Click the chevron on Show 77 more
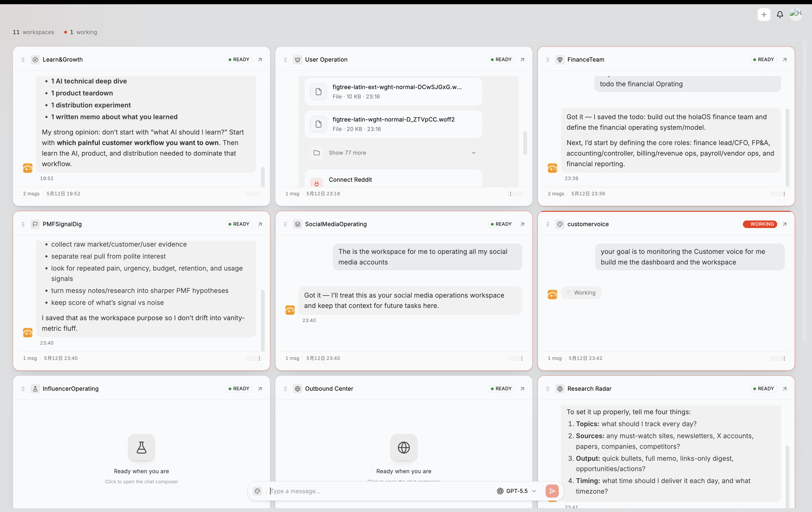This screenshot has width=812, height=512. click(x=474, y=153)
